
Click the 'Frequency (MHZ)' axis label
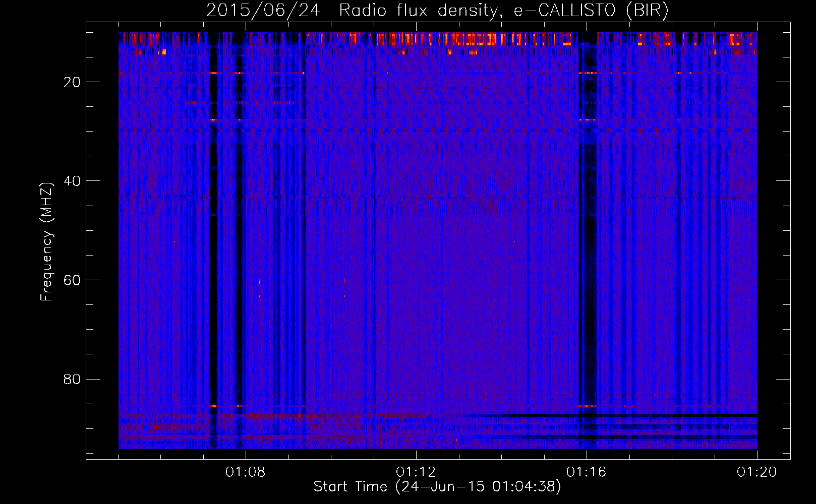tap(46, 242)
